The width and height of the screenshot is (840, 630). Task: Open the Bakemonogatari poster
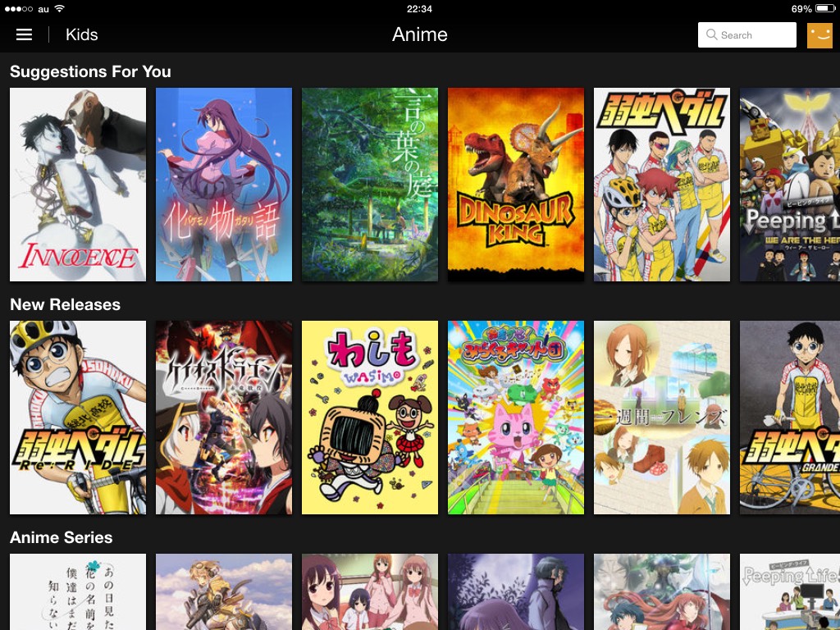tap(224, 185)
